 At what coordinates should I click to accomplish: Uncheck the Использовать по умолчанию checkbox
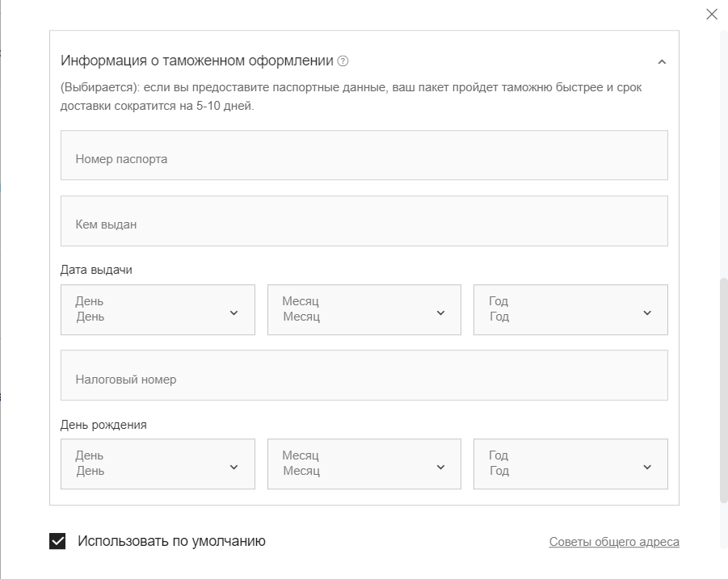pyautogui.click(x=57, y=541)
